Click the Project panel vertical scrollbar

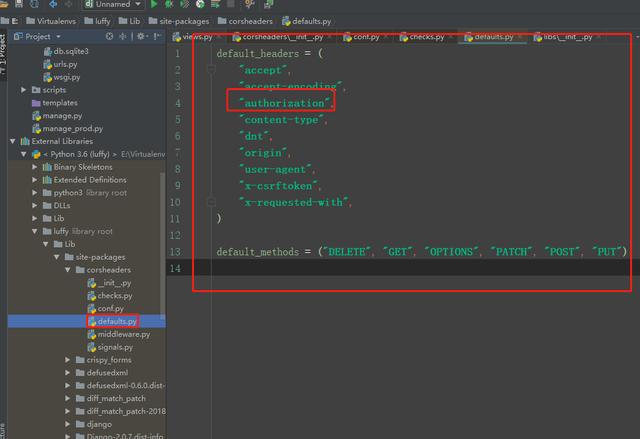click(162, 245)
